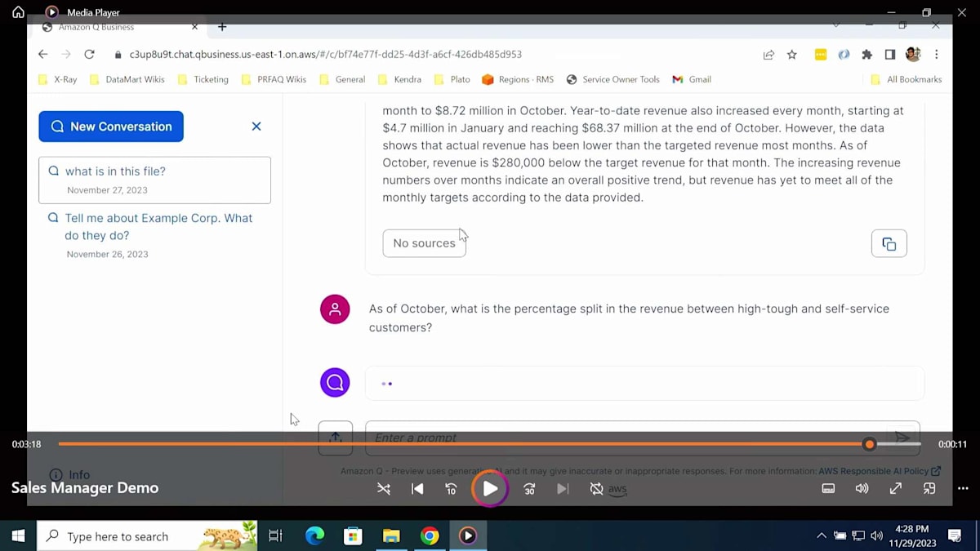Image resolution: width=980 pixels, height=551 pixels.
Task: Click the browser back arrow
Action: tap(42, 54)
